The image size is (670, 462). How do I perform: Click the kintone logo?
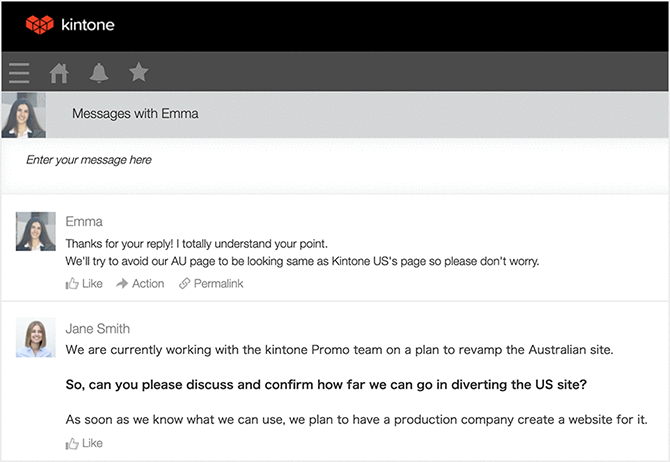tap(70, 24)
